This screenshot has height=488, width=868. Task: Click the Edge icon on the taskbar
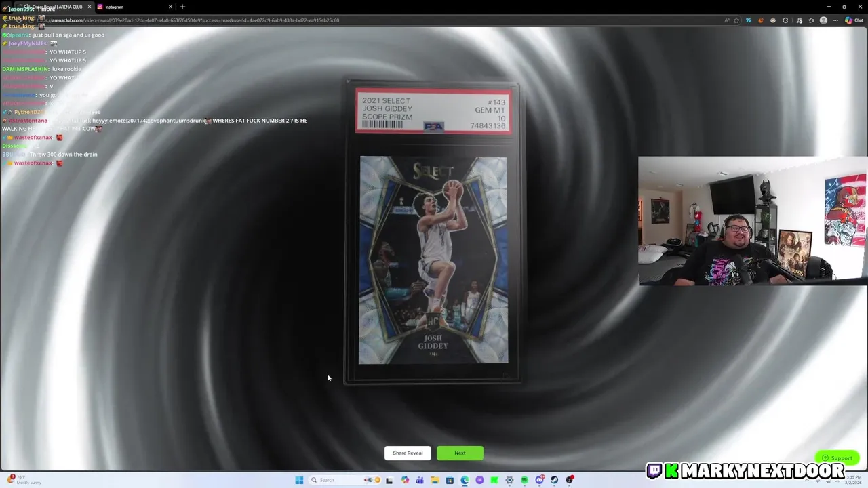click(x=465, y=480)
